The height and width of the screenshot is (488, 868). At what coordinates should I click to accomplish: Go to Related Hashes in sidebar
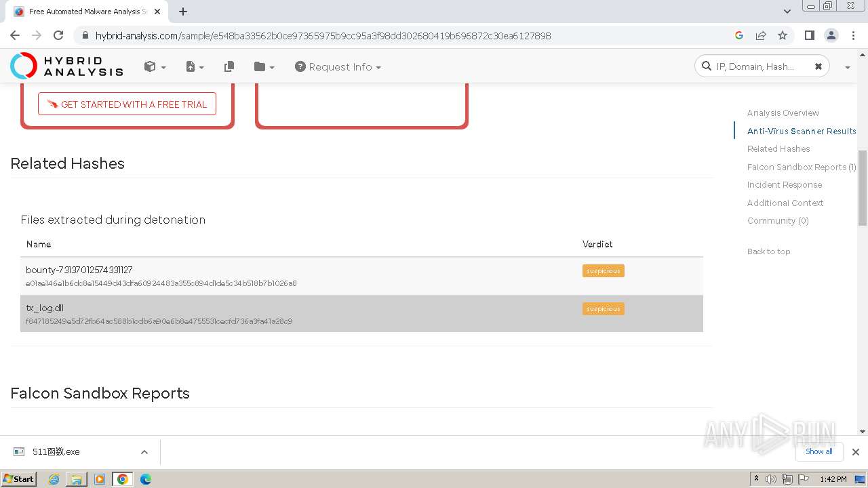(x=778, y=148)
